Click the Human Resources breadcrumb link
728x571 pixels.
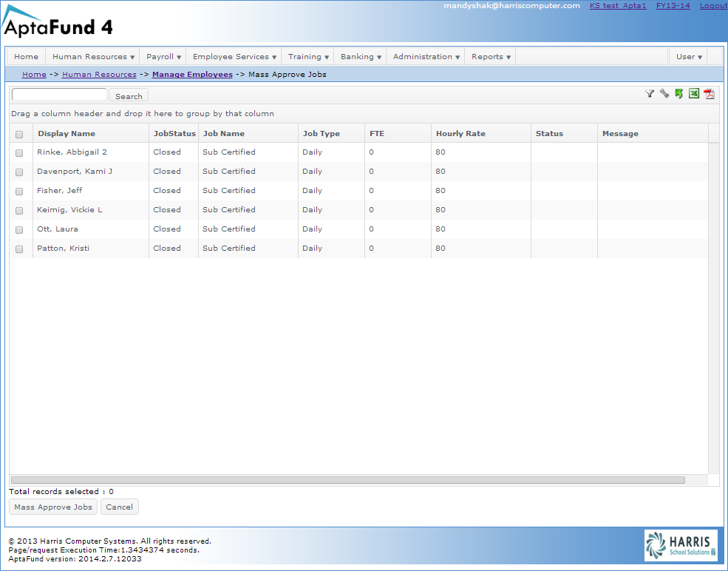[x=99, y=75]
